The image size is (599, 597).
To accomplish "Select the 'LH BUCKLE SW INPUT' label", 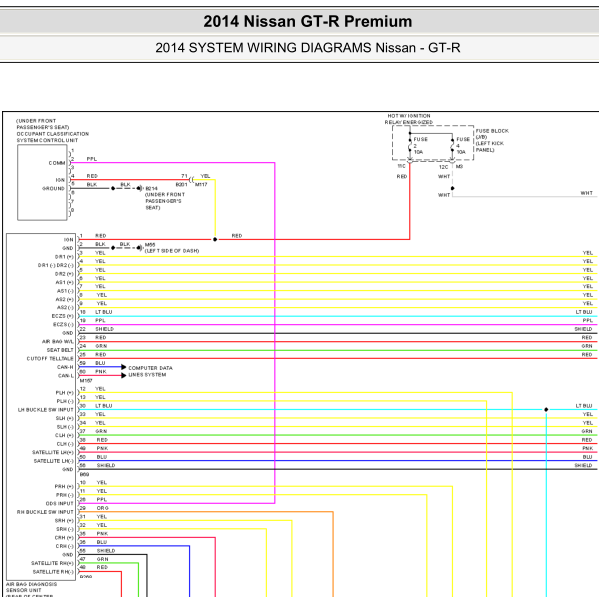I will 45,410.
